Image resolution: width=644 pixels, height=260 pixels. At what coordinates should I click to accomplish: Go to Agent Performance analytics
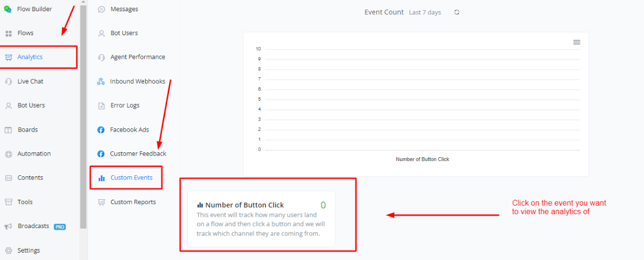138,57
